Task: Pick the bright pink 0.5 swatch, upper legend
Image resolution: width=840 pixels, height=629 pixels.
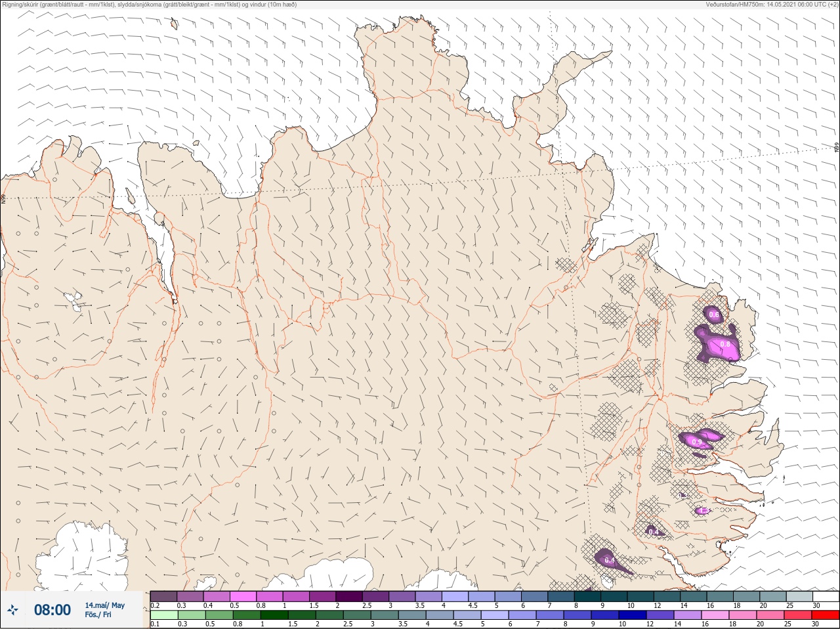Action: [x=243, y=596]
